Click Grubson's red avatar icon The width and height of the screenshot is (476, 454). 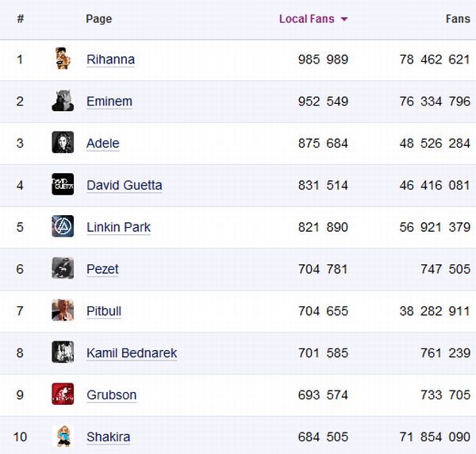63,394
